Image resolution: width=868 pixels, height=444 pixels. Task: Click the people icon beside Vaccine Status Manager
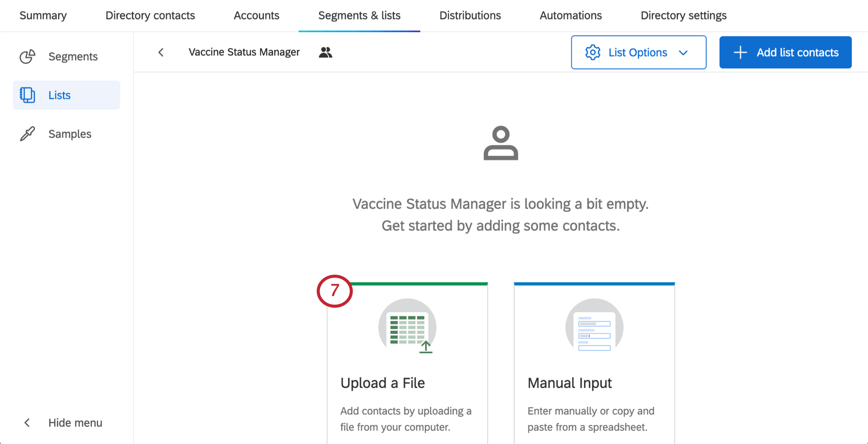326,52
